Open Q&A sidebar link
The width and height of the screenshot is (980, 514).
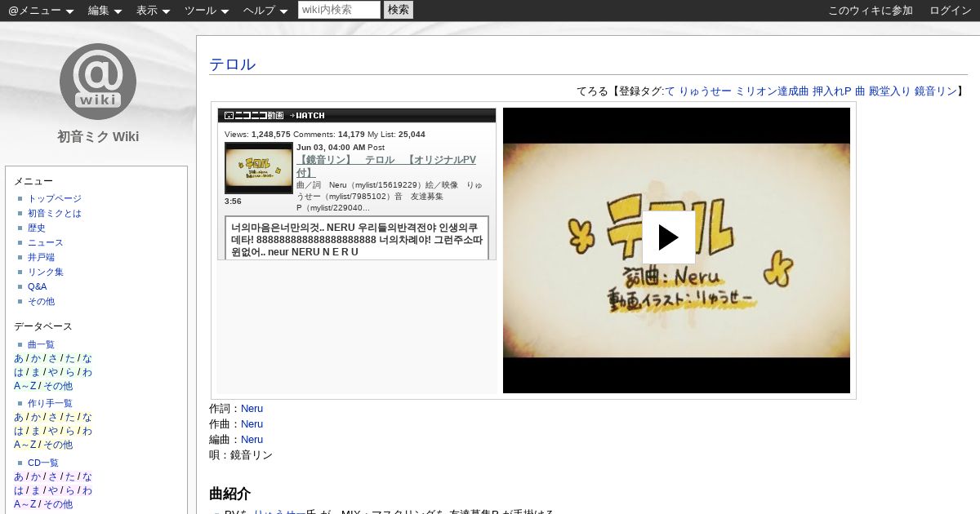tap(37, 286)
